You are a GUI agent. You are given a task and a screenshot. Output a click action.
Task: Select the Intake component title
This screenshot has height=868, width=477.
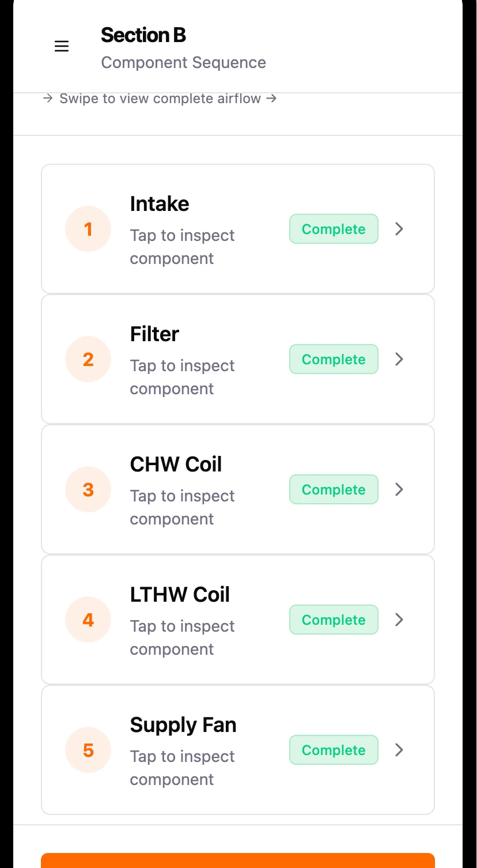tap(160, 204)
